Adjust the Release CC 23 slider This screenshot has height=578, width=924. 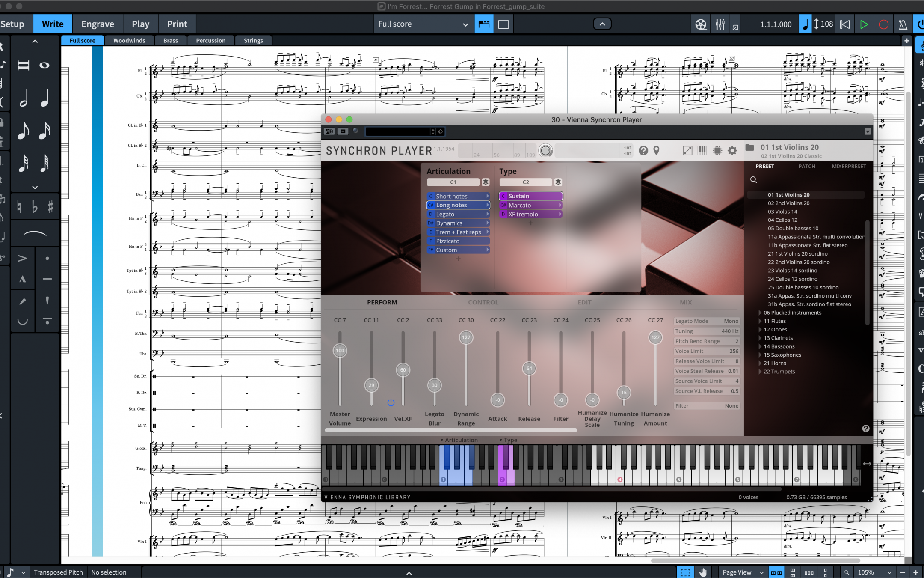529,368
